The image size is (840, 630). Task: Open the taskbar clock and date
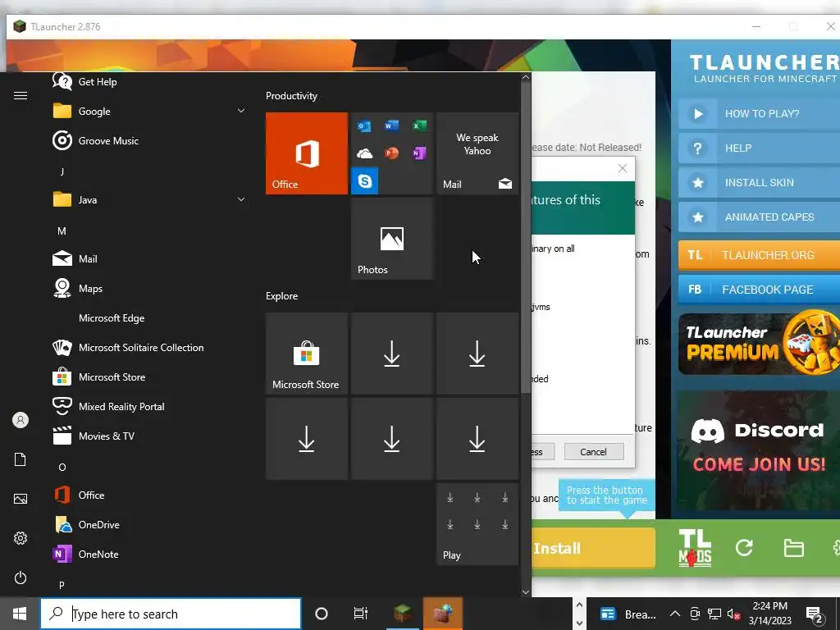tap(769, 614)
